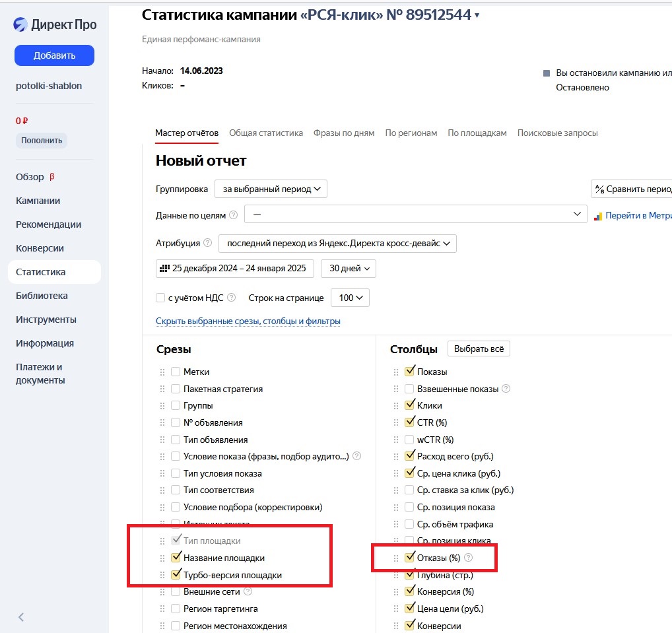Click the Директ Про logo icon

pos(20,25)
